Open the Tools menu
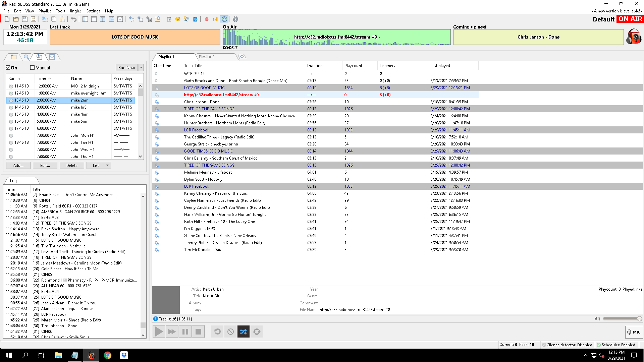 (x=60, y=11)
